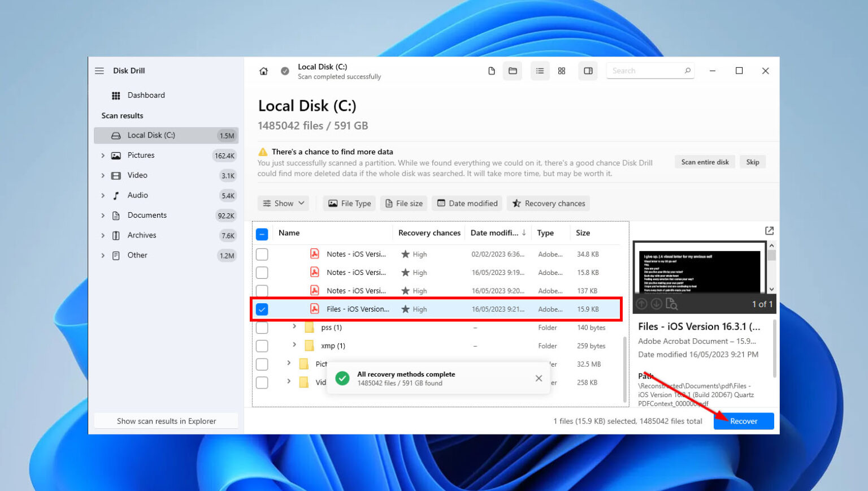Choose Scan entire disk

[705, 161]
